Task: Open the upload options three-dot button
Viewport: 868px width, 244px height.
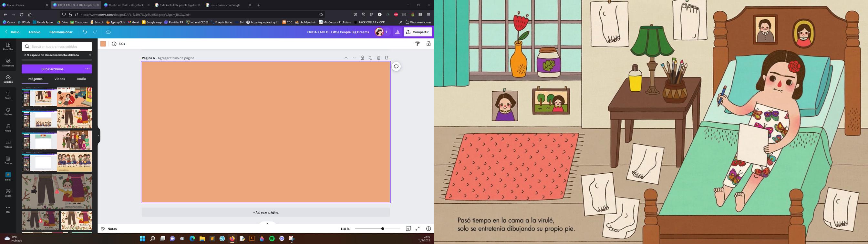Action: pos(87,69)
